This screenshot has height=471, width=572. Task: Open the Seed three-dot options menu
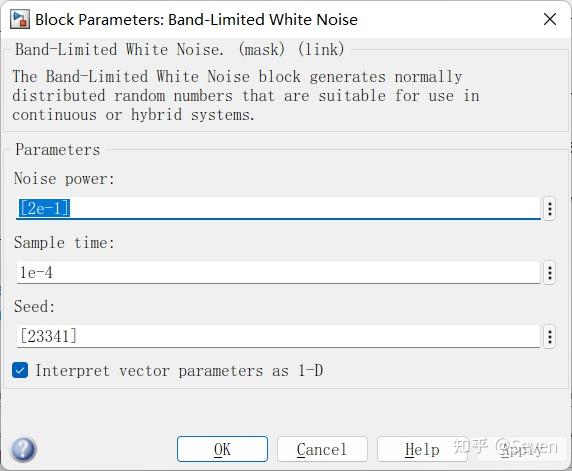click(549, 337)
